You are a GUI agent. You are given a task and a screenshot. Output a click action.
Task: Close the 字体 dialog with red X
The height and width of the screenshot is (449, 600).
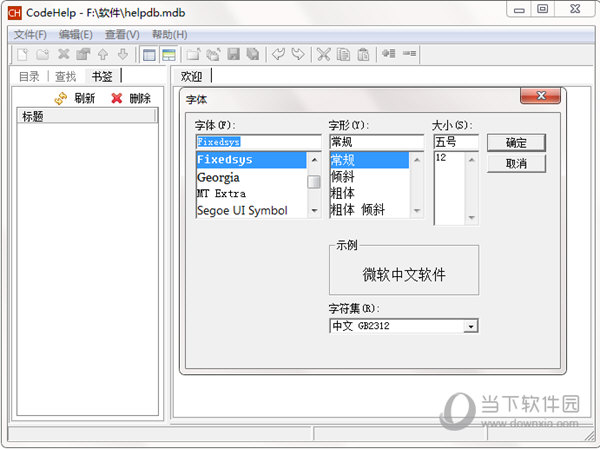540,96
